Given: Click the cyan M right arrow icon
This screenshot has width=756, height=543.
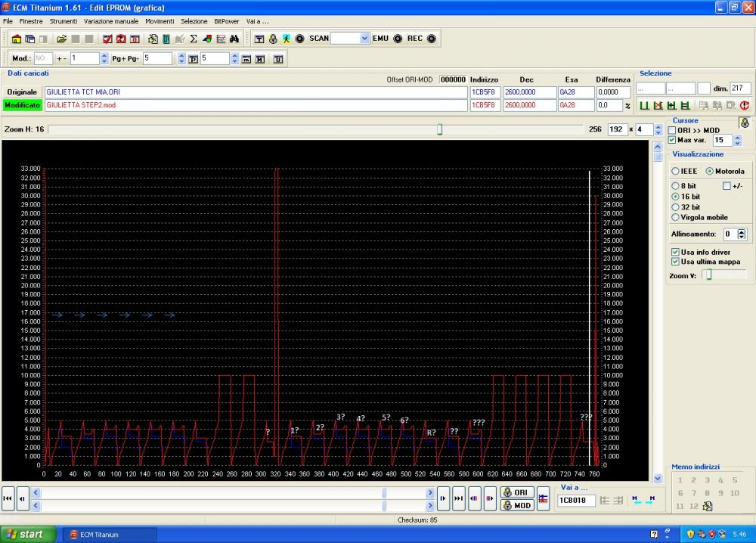Looking at the screenshot, I should (650, 500).
